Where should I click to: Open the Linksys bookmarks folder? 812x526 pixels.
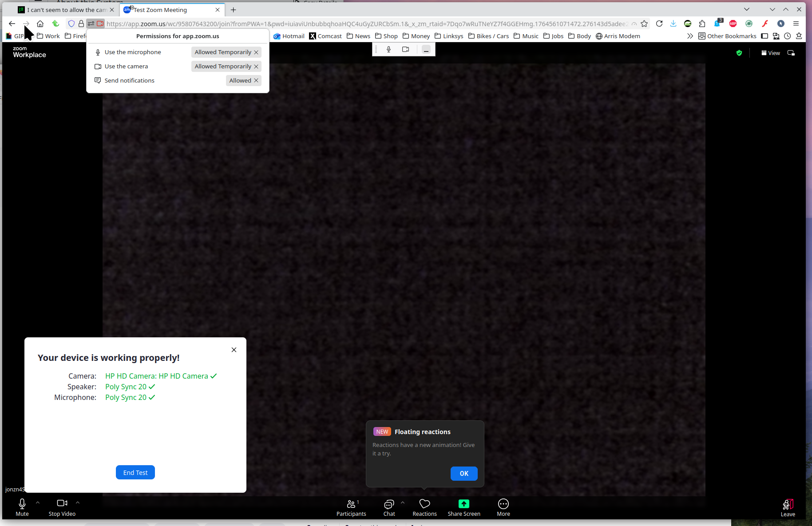(449, 36)
